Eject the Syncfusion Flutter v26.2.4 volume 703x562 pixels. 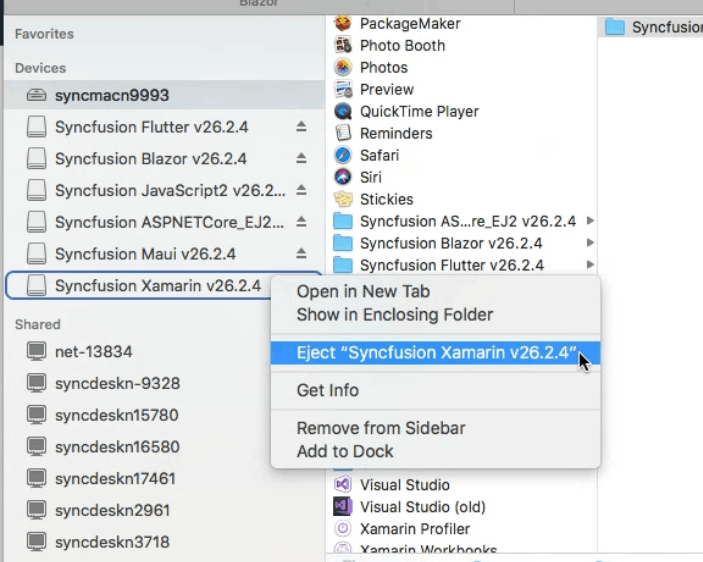point(301,127)
